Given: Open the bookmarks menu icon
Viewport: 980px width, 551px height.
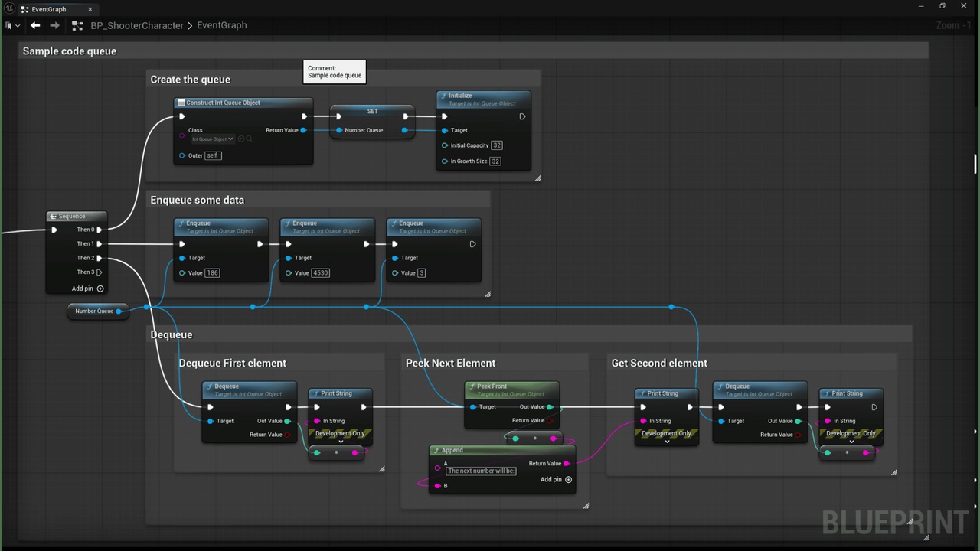Looking at the screenshot, I should (x=12, y=25).
